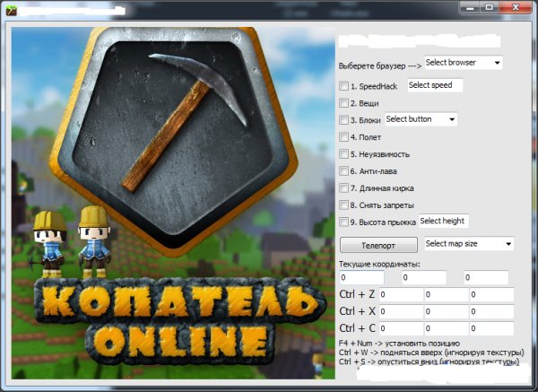
Task: Toggle the 9. Высота прыжка checkbox
Action: tap(343, 222)
